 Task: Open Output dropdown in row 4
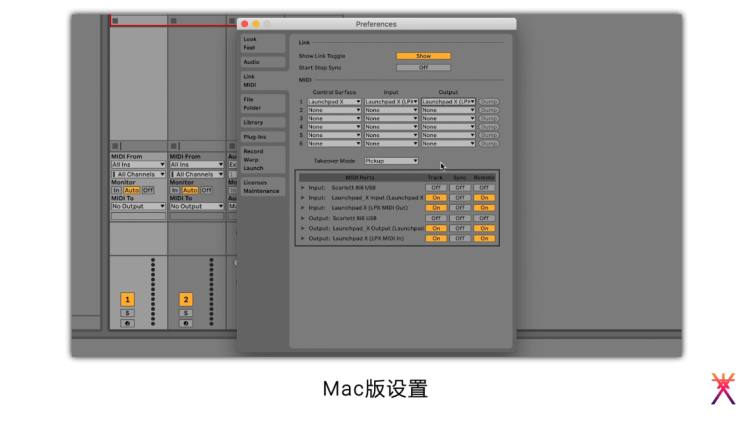(x=448, y=127)
